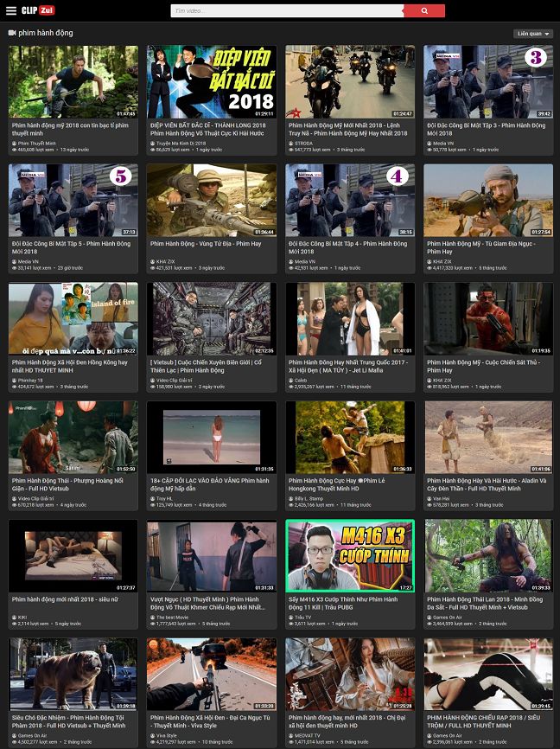The image size is (560, 749).
Task: Open thumbnail of 'Phim Lẻ Hongkong Thuyết Minh'
Action: (x=350, y=437)
